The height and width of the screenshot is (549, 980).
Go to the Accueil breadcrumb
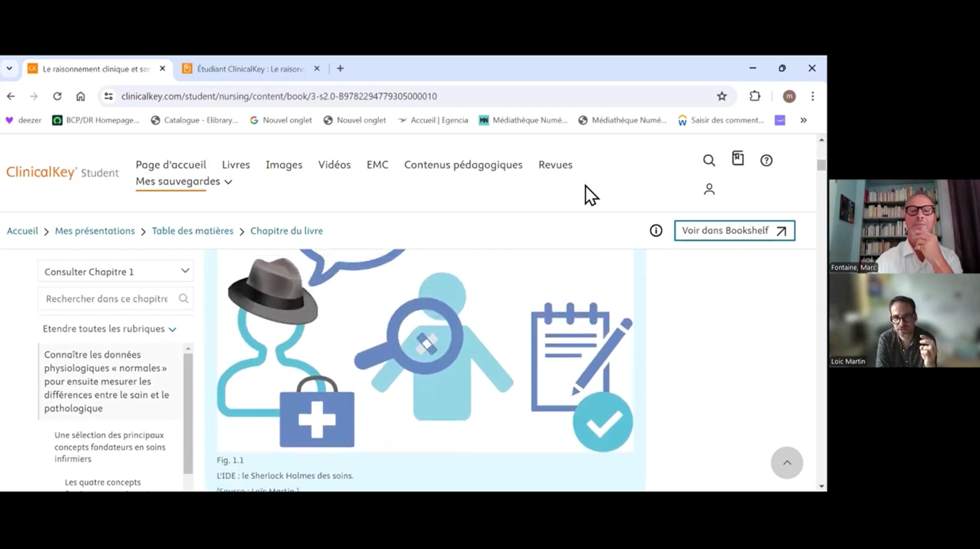pos(22,231)
